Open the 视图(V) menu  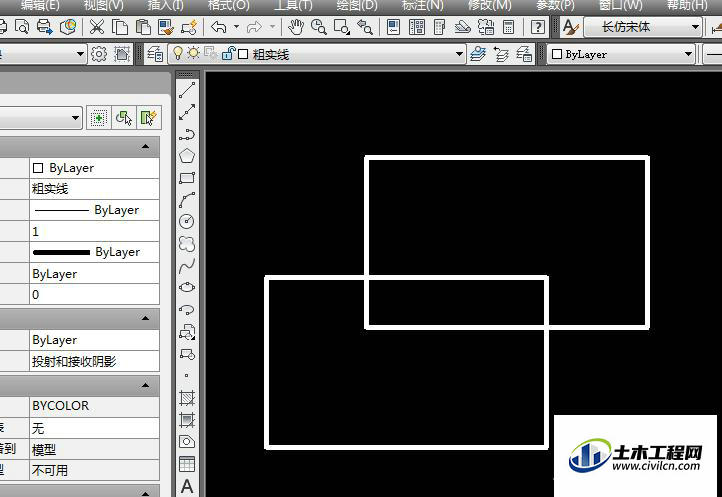coord(104,6)
